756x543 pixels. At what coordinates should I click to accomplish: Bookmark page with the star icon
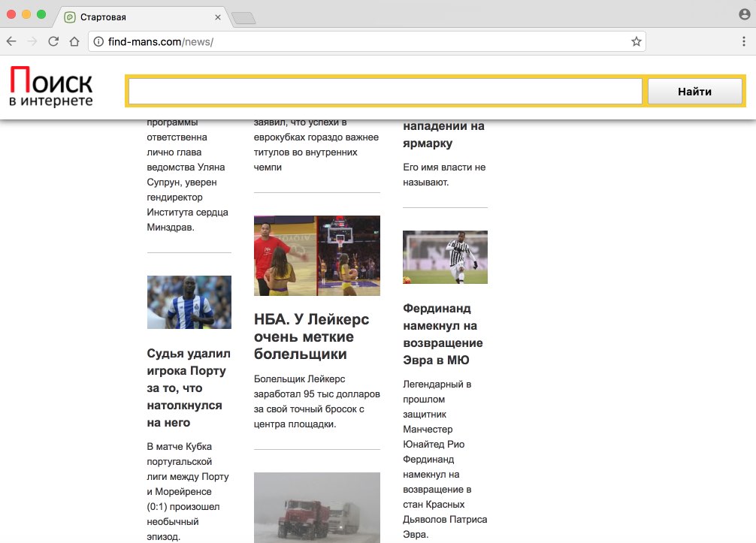(636, 42)
